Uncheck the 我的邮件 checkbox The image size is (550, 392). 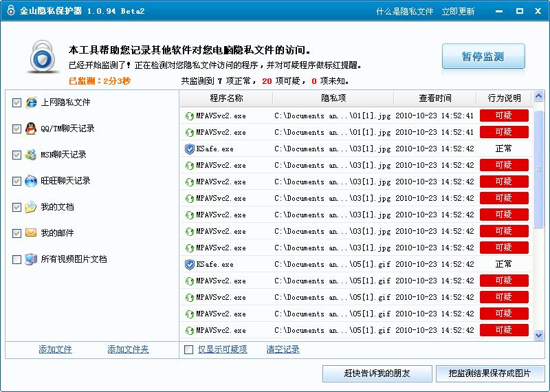tap(16, 233)
